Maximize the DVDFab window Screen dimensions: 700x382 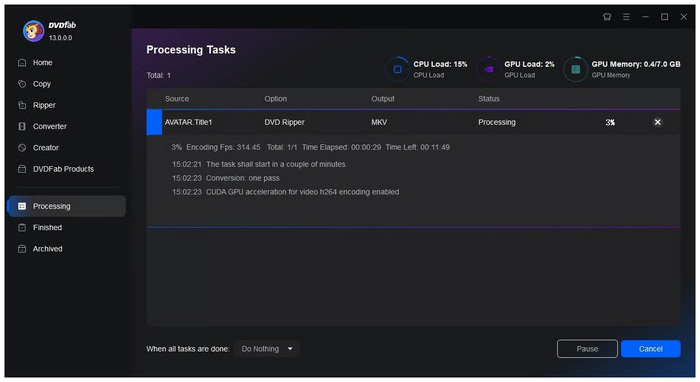665,17
